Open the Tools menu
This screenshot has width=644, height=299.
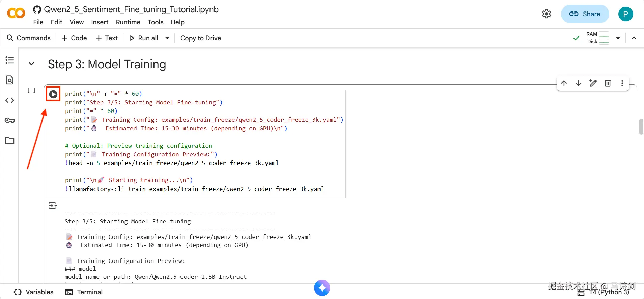coord(155,22)
